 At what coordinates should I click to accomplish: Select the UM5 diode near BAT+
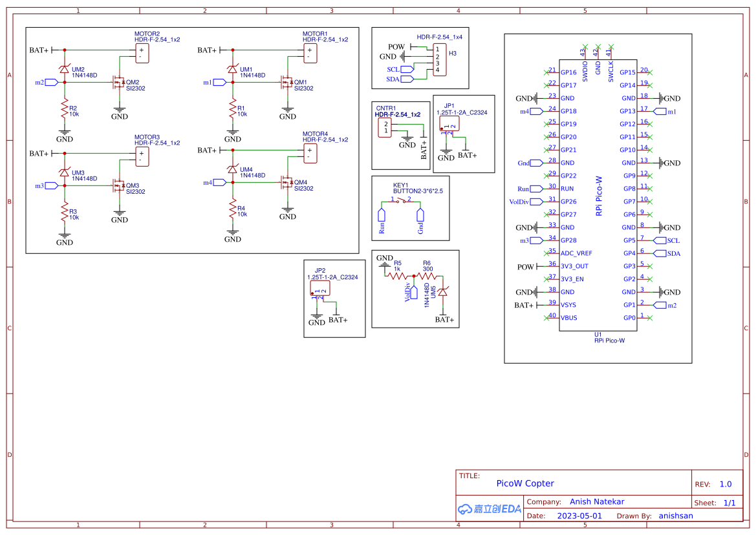click(x=442, y=292)
